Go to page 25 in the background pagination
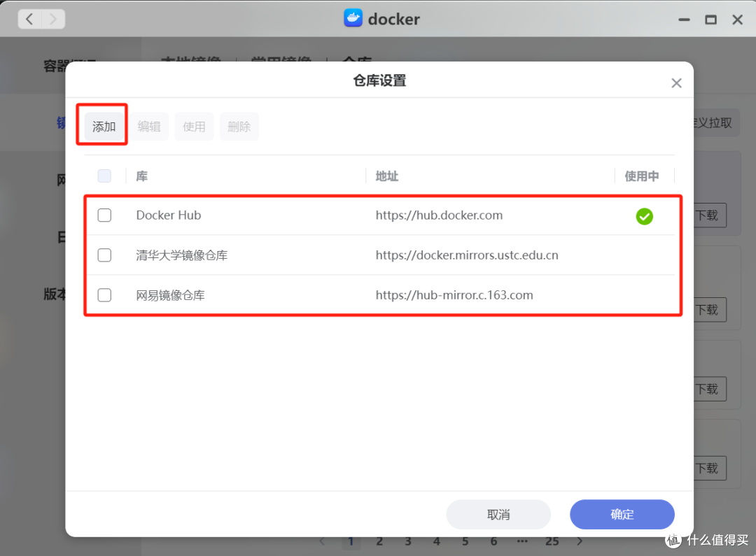 click(552, 541)
